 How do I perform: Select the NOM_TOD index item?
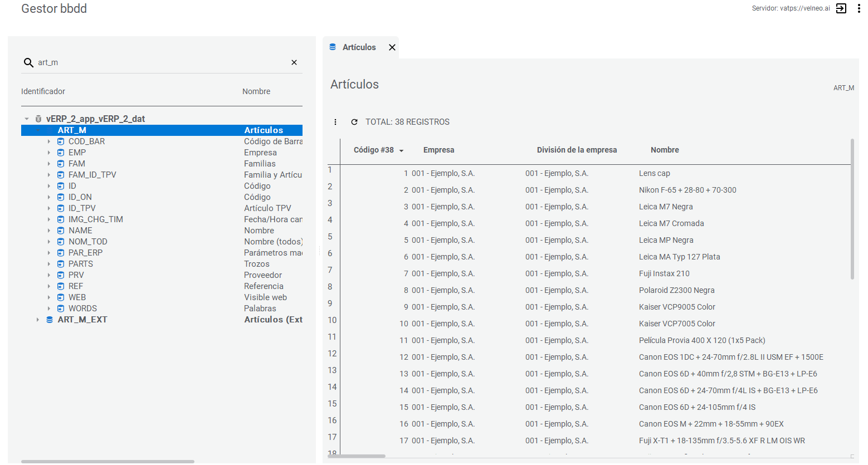pyautogui.click(x=87, y=242)
